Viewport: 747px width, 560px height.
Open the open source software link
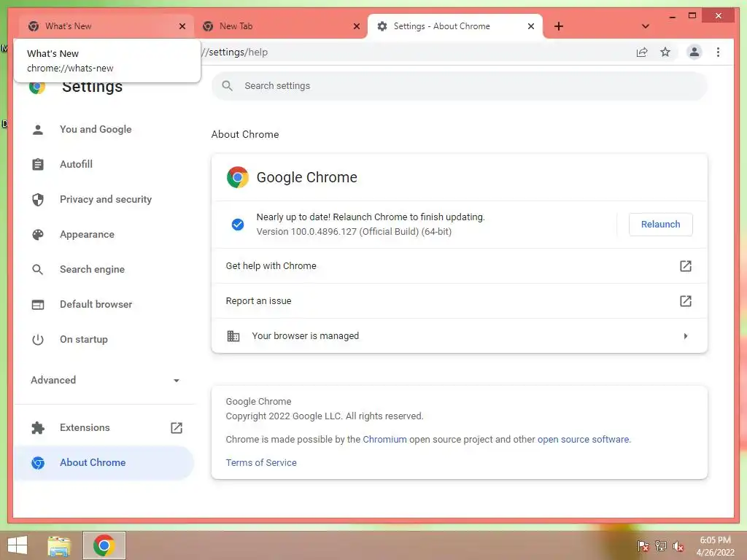click(x=583, y=440)
